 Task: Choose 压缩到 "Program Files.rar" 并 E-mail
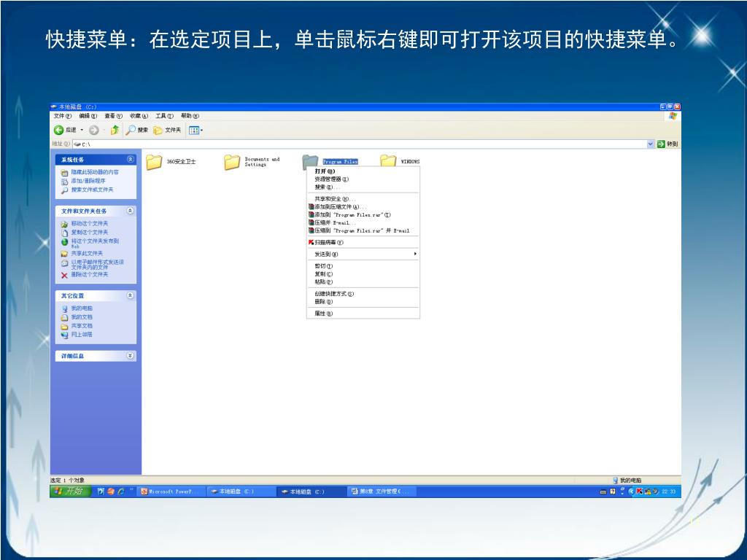(x=363, y=230)
